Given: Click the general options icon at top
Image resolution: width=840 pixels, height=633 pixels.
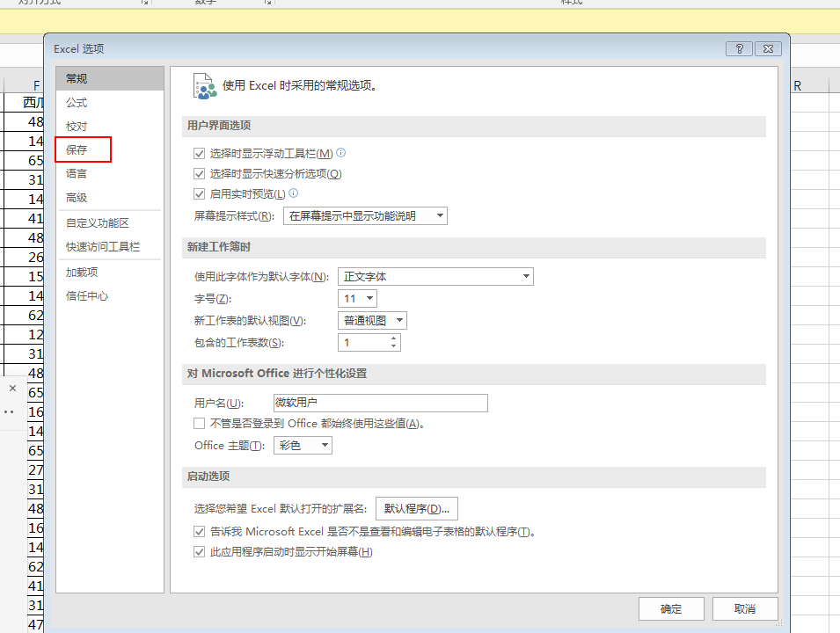Looking at the screenshot, I should click(x=205, y=86).
